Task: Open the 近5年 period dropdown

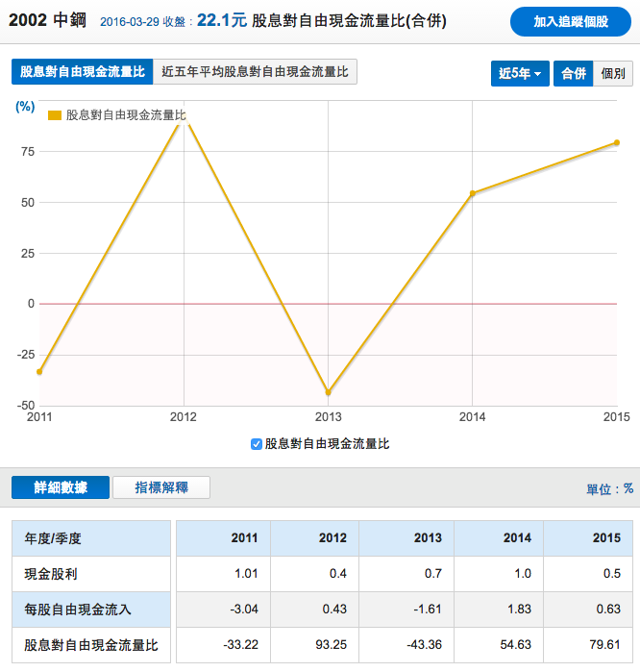Action: pos(520,73)
